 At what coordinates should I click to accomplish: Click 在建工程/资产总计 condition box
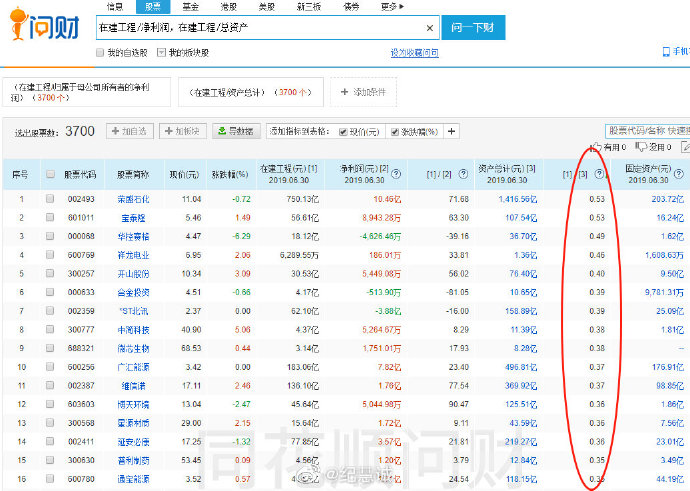(x=251, y=92)
